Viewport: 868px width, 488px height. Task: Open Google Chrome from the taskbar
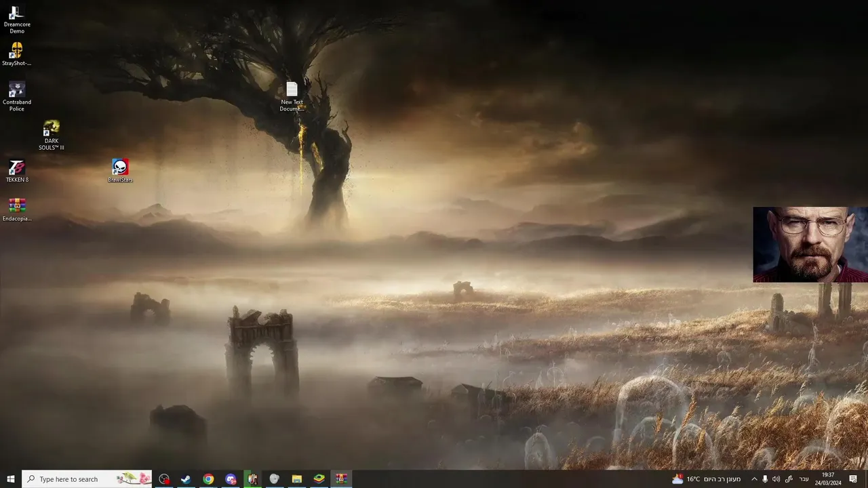[x=208, y=479]
